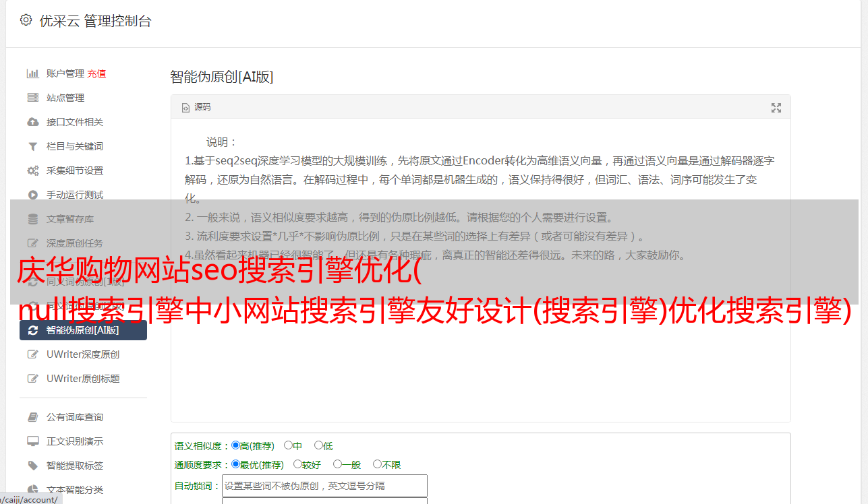Click the 接口文件相关 cloud upload icon

click(x=32, y=122)
